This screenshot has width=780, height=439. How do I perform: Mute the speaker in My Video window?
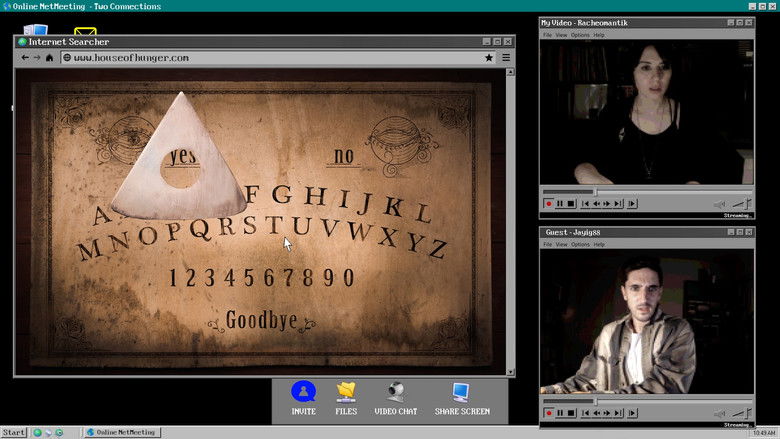[x=719, y=204]
